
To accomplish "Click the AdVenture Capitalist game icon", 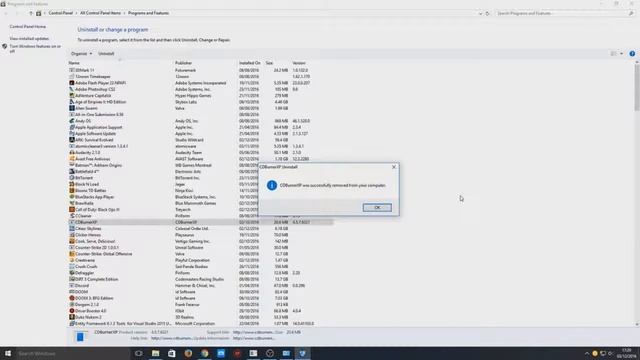I will pyautogui.click(x=72, y=96).
